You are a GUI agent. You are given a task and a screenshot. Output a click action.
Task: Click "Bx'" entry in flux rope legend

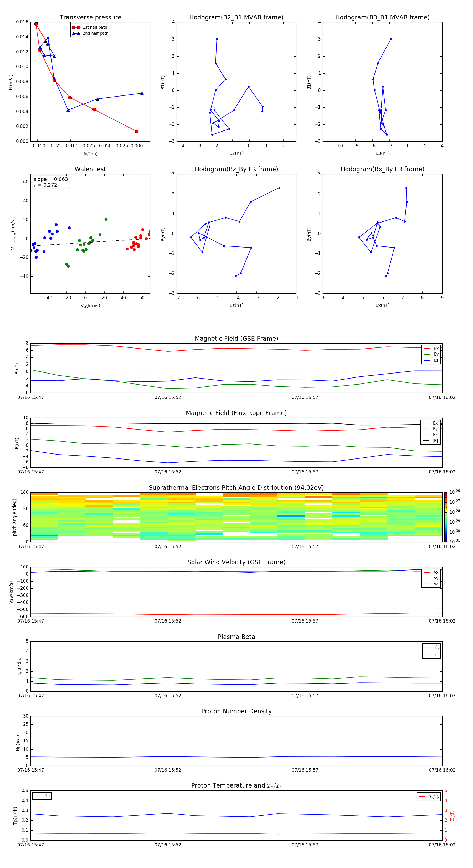click(x=431, y=423)
